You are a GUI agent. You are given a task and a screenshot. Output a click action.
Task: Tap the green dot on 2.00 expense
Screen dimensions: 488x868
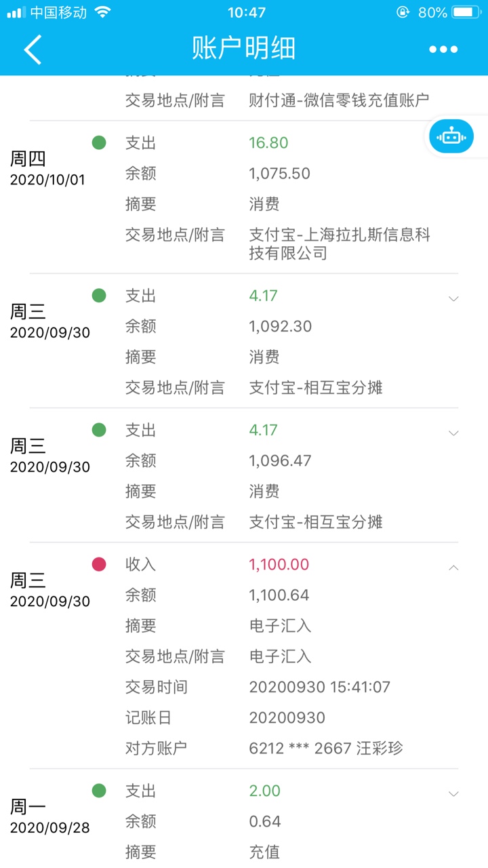[99, 791]
